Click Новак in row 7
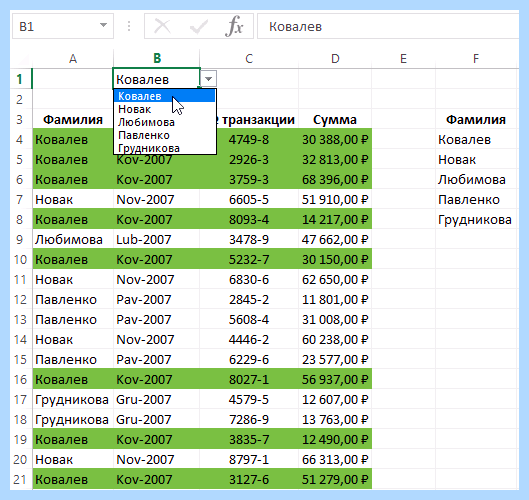Screen dimensions: 529x500 73,199
